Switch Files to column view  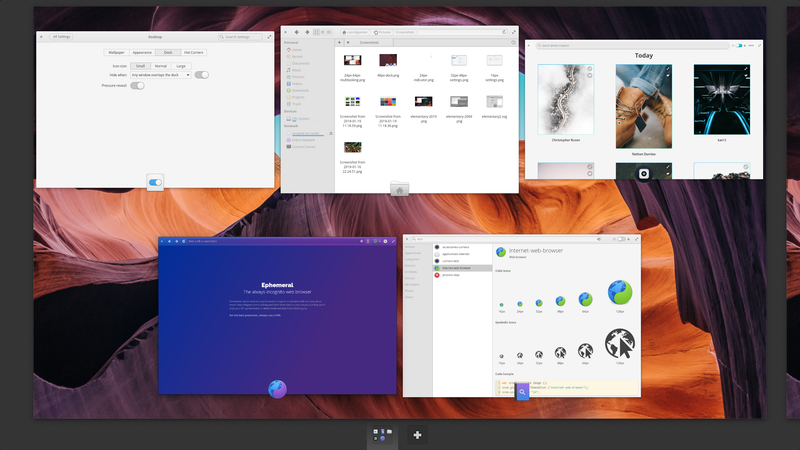click(x=329, y=32)
